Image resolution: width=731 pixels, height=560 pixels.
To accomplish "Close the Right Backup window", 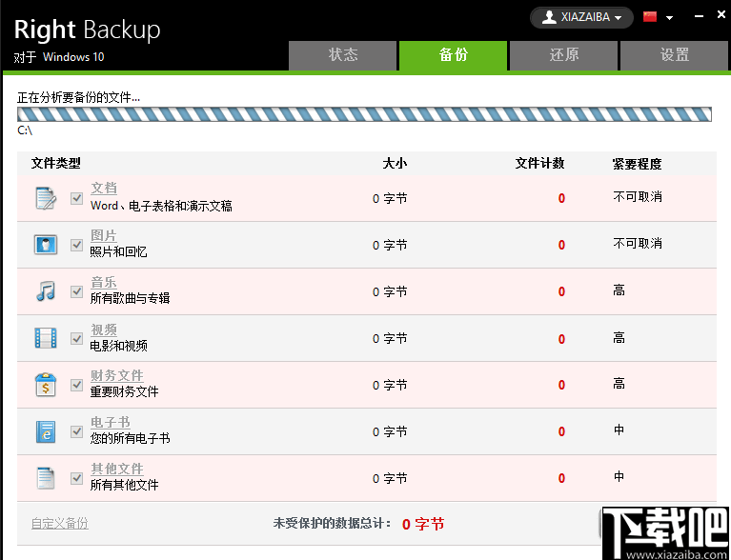I will coord(721,15).
